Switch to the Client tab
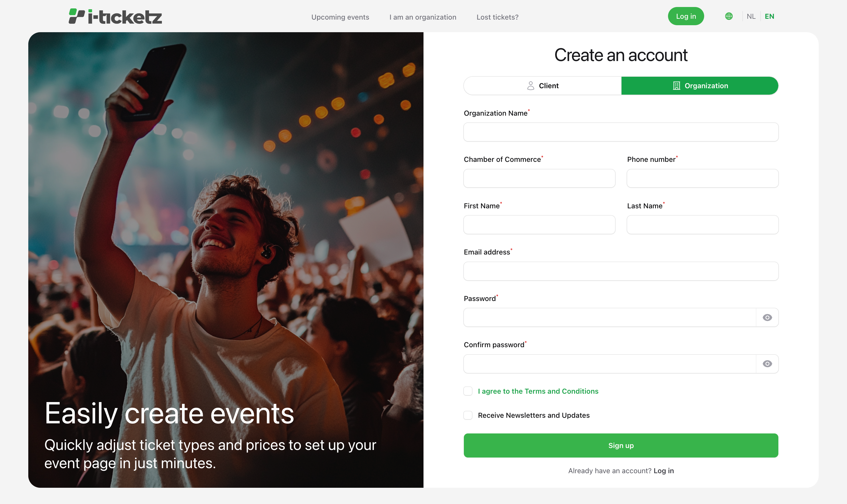Screen dimensions: 847x504 pyautogui.click(x=543, y=86)
